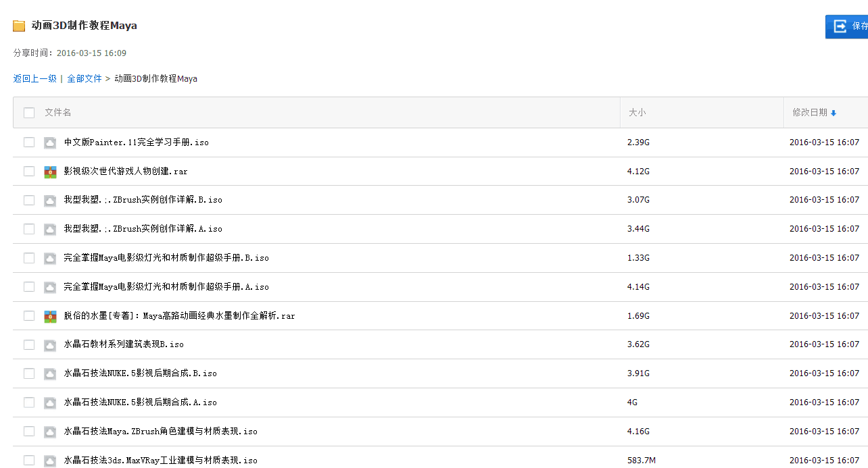Screen dimensions: 868x468
Task: Sort by the 修改日期 column header
Action: (x=810, y=113)
